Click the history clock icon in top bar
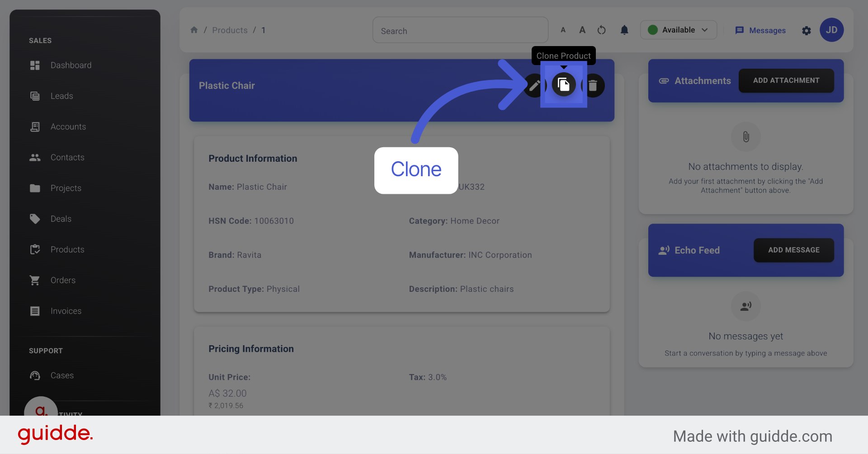The width and height of the screenshot is (868, 454). click(601, 30)
